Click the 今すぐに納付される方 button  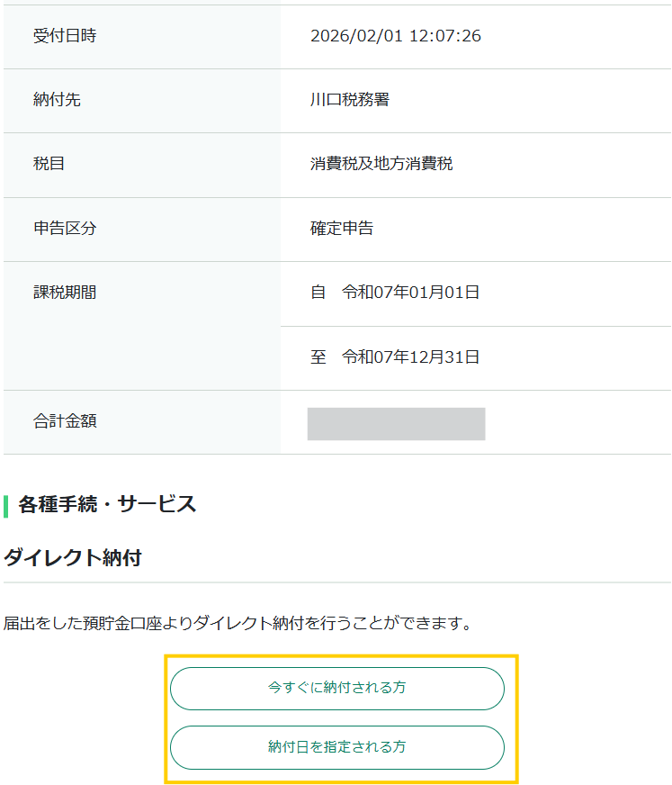point(336,688)
